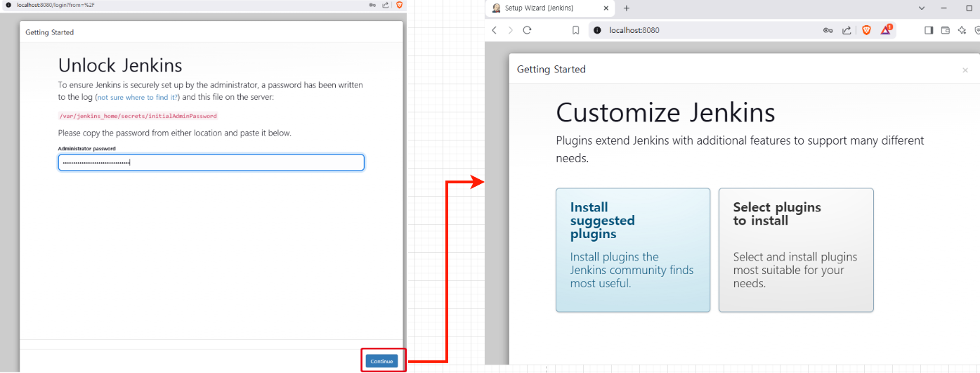Toggle the browser sidebar panel
This screenshot has width=980, height=373.
pyautogui.click(x=929, y=30)
